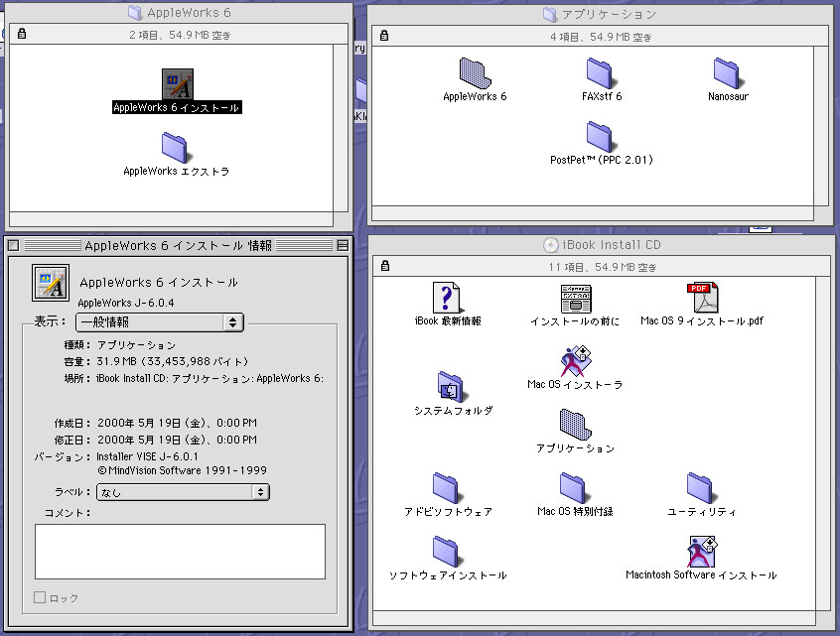This screenshot has height=636, width=840.
Task: Click the 場所 path 'iBook Install CD: アプリケーション: AppleWorks 6:'
Action: point(210,378)
